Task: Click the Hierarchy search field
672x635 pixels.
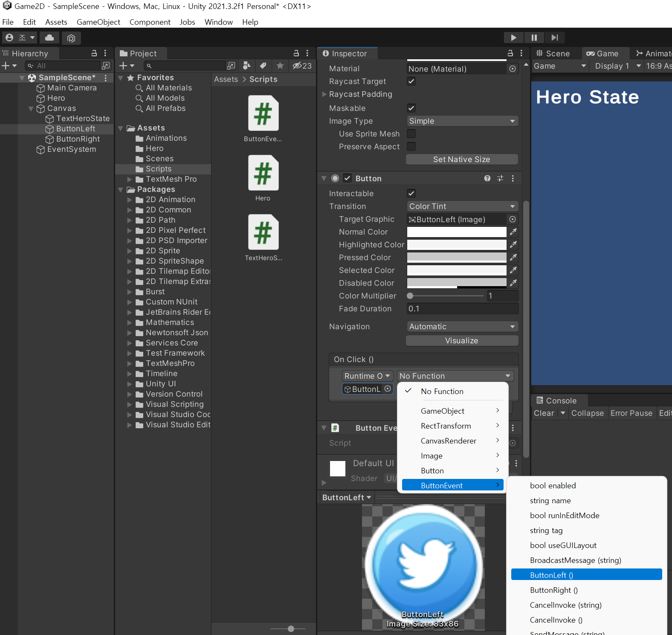Action: point(63,66)
